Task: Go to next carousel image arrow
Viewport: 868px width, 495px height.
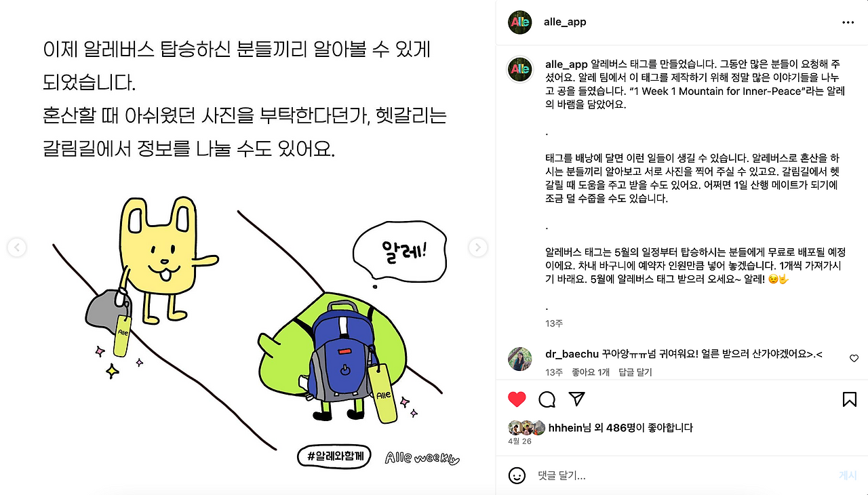Action: (x=478, y=248)
